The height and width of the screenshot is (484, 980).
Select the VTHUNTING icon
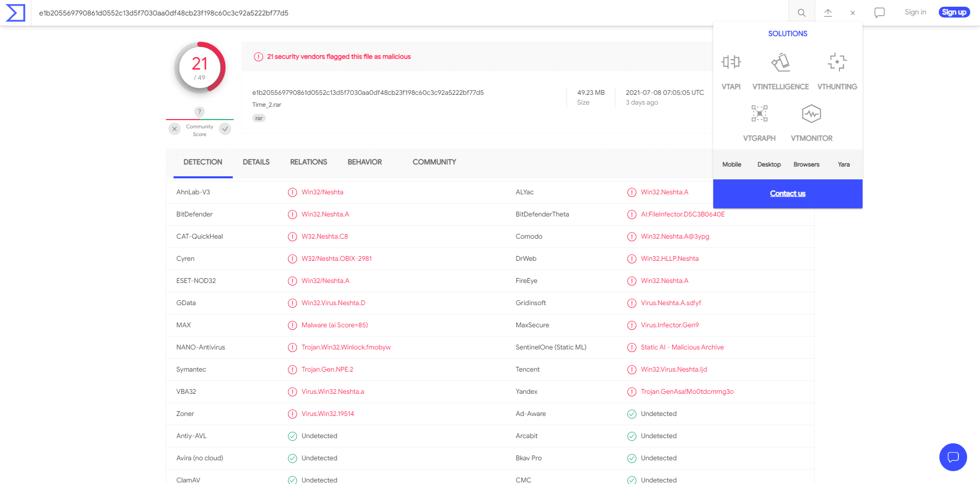(x=837, y=62)
